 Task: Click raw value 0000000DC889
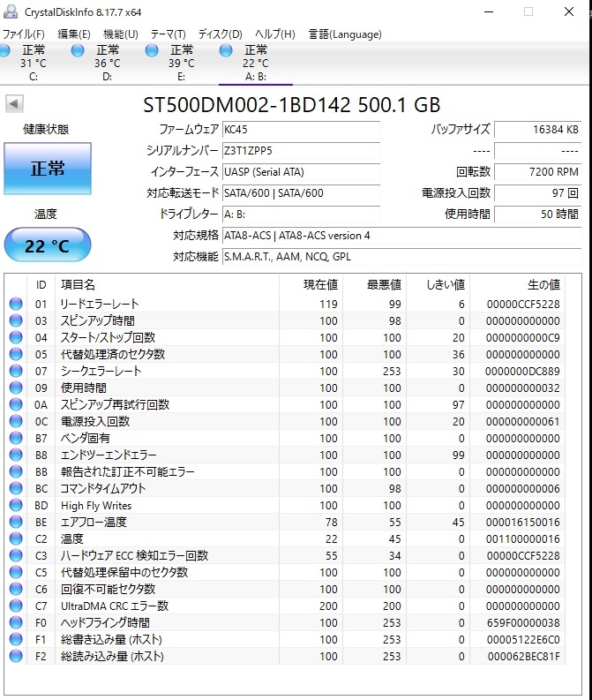point(522,371)
